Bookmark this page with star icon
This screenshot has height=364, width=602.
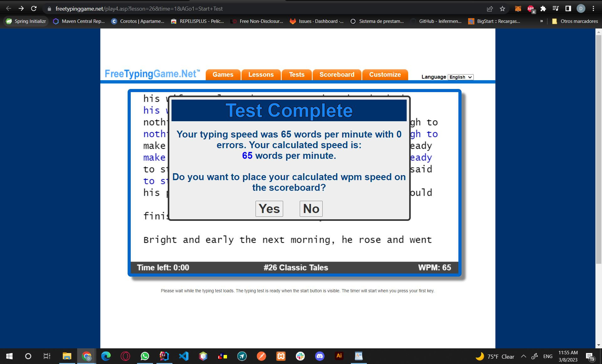tap(502, 9)
